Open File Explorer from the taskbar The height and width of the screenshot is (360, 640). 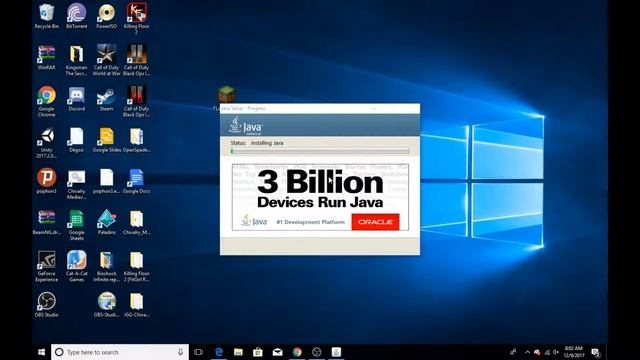(238, 352)
